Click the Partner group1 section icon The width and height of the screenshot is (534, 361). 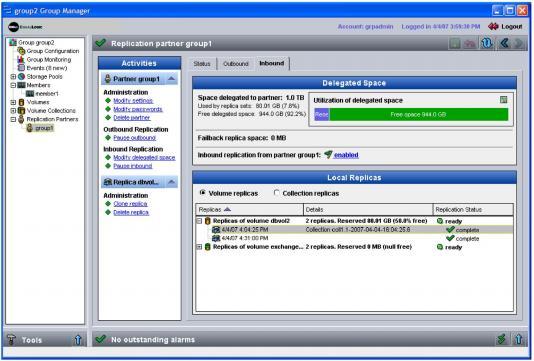pos(108,79)
